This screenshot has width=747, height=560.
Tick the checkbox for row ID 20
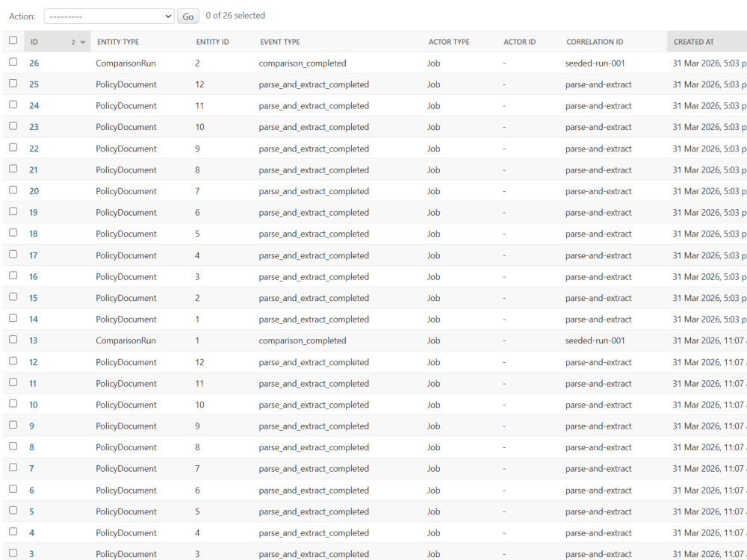tap(13, 190)
